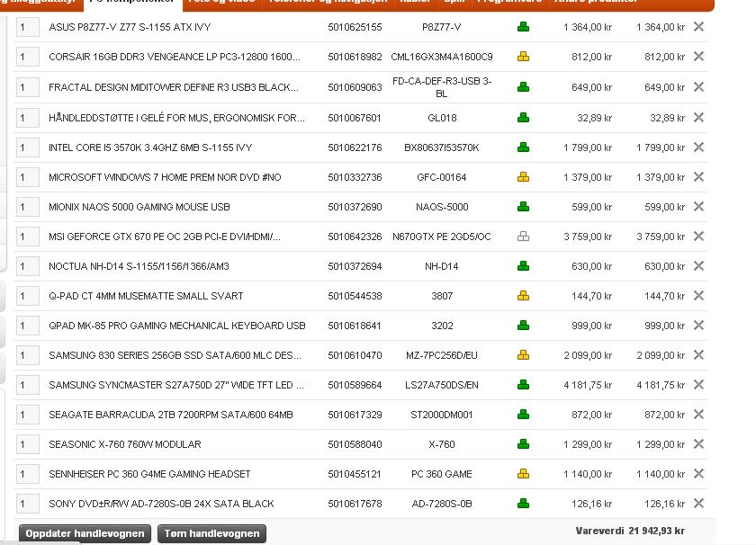Click quantity field for MSI GeForce GTX 670
The image size is (756, 545).
pos(28,237)
